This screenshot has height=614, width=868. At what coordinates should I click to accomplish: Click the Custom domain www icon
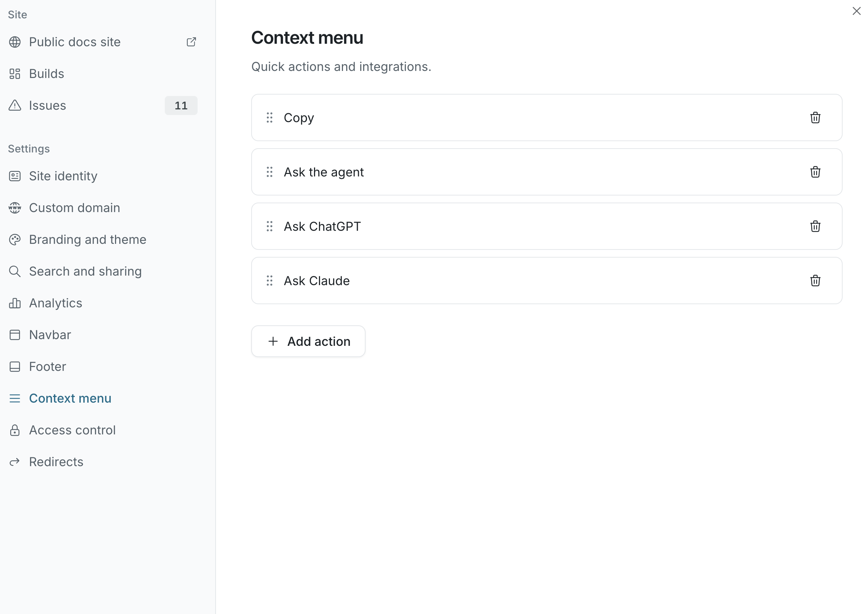[x=15, y=208]
